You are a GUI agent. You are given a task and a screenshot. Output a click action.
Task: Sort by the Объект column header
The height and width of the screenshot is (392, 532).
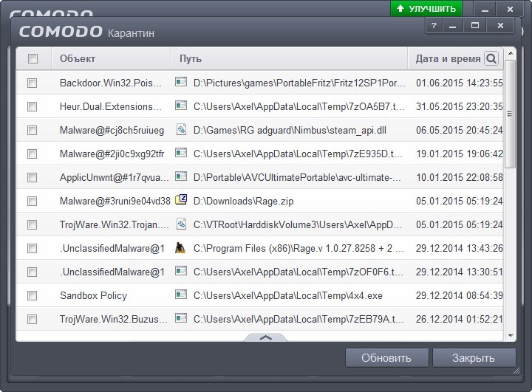[x=112, y=58]
